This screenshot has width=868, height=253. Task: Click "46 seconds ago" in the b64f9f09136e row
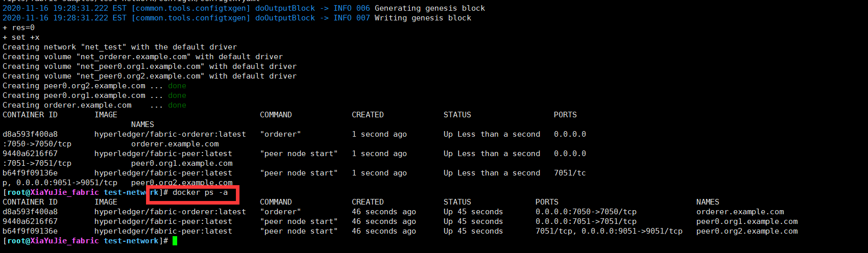[383, 231]
